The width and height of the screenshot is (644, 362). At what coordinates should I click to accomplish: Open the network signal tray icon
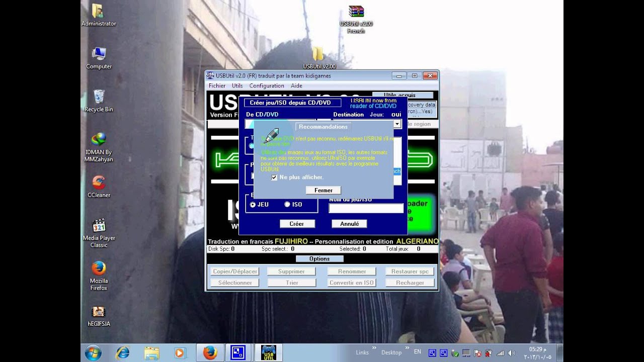tap(501, 353)
